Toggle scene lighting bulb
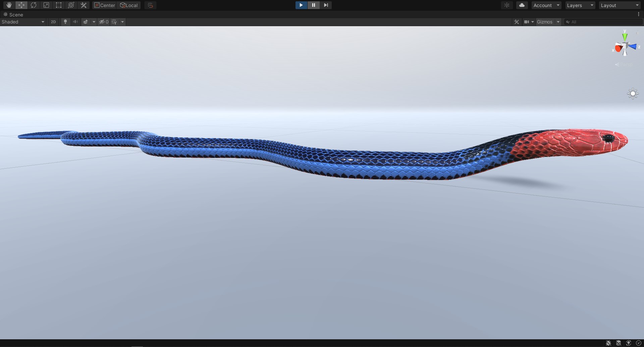644x347 pixels. [x=65, y=22]
